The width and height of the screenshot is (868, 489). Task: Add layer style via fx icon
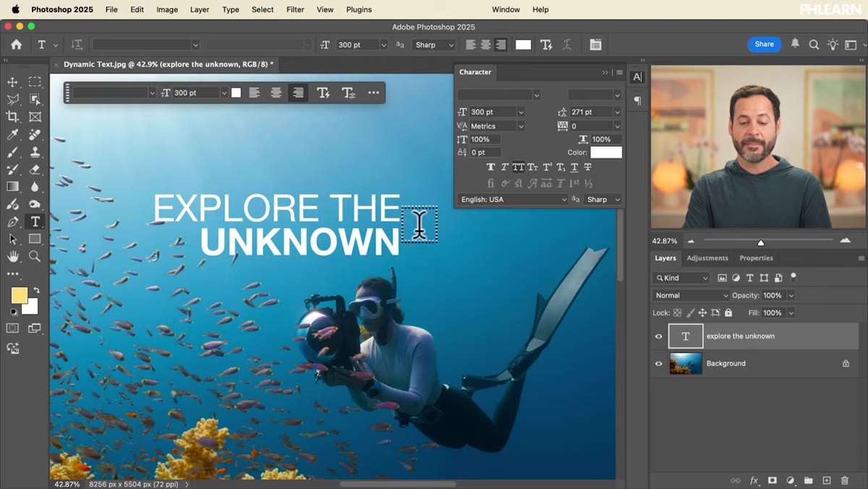pos(754,480)
